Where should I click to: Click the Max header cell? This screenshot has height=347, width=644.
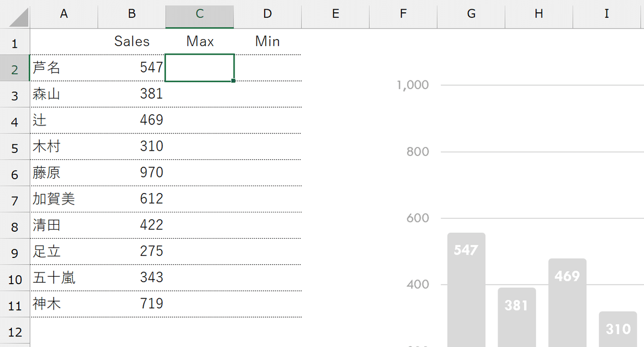[x=200, y=42]
